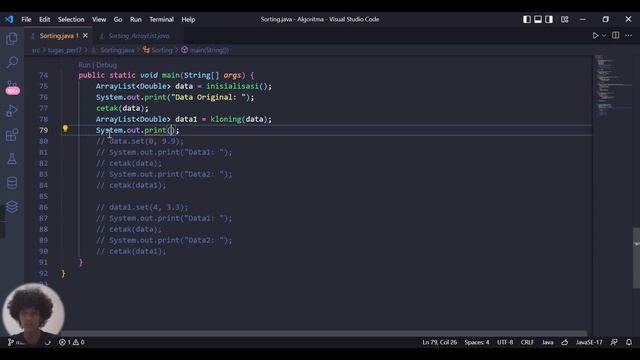Click the thumbs-up Java status icon
This screenshot has width=640, height=360.
point(564,342)
